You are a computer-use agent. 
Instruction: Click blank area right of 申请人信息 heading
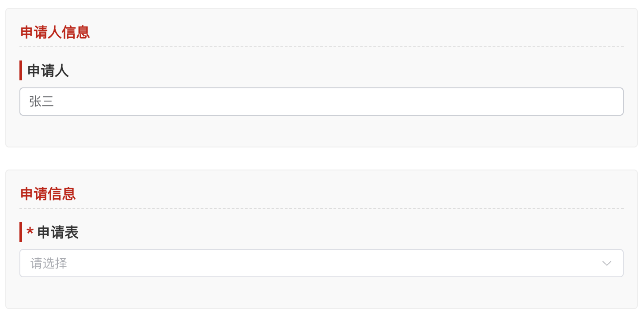tap(353, 32)
